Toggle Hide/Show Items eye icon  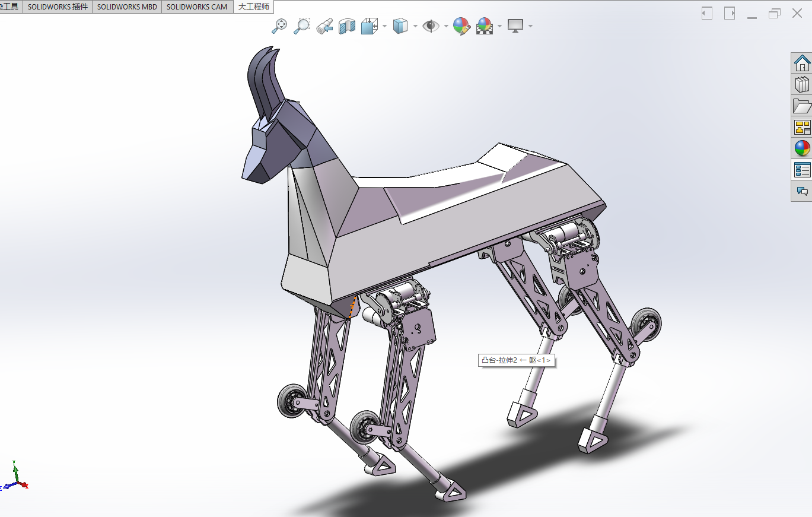point(431,26)
